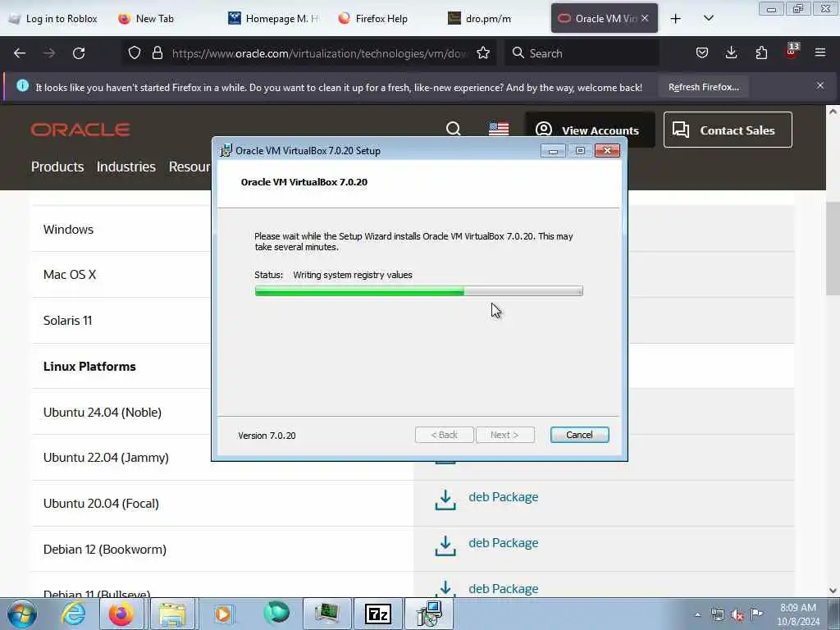Click the Oracle site search magnifier

coord(453,129)
